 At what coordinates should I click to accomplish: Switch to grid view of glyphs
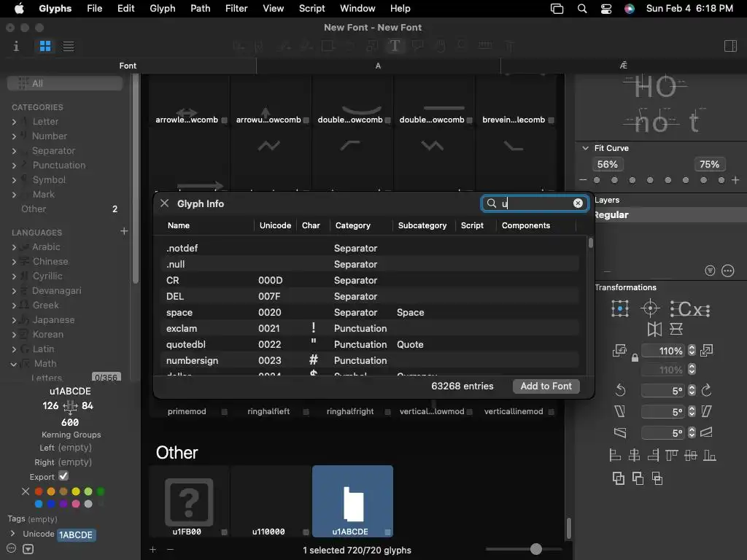(x=45, y=46)
